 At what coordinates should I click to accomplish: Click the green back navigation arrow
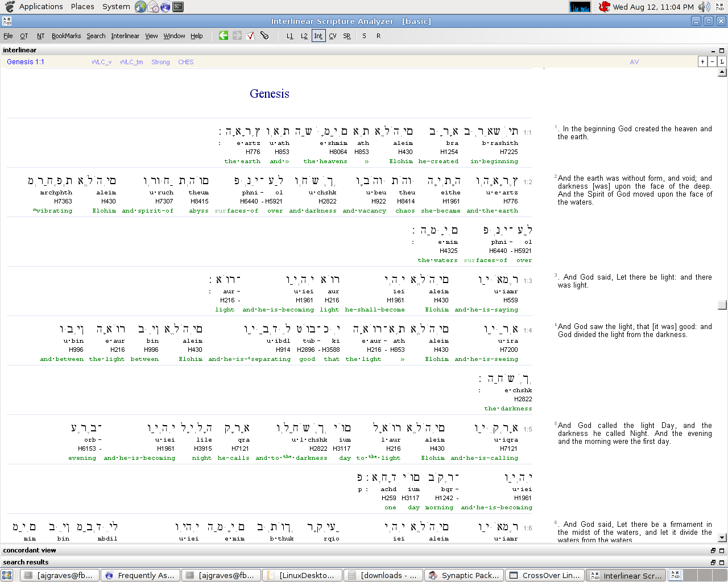[x=223, y=35]
